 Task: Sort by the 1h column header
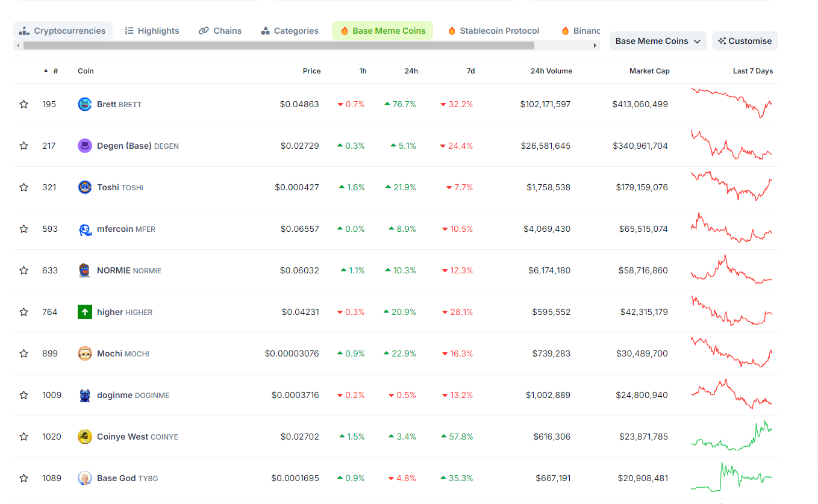click(x=363, y=71)
